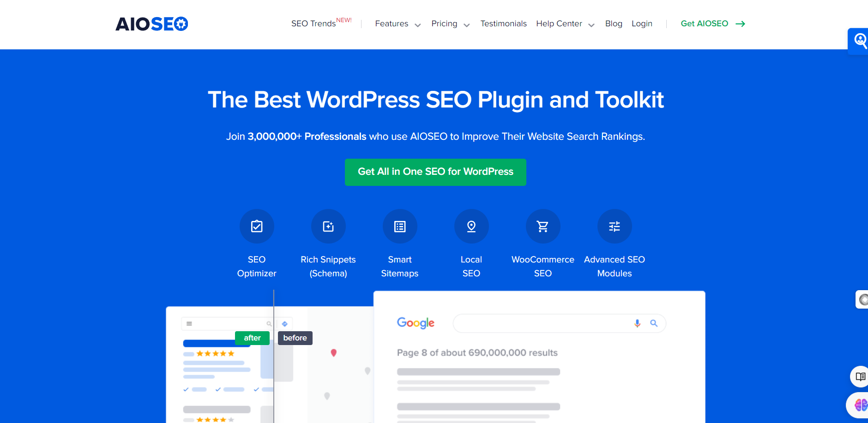Click the main headline The Best WordPress SEO Plugin
The width and height of the screenshot is (868, 423).
pos(436,100)
